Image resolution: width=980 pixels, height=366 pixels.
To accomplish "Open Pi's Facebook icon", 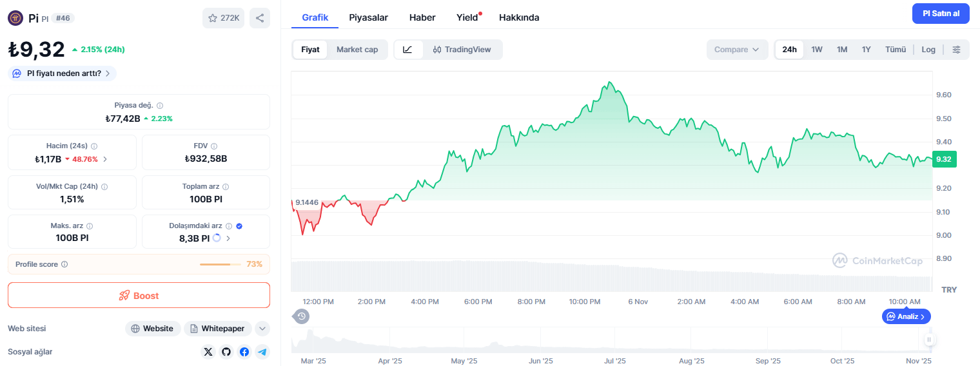I will coord(244,352).
